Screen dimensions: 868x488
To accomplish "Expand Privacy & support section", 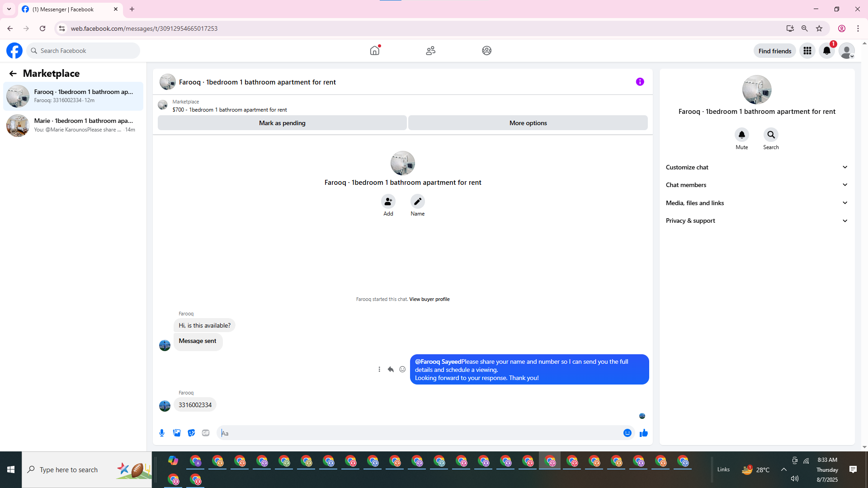I will pos(757,221).
